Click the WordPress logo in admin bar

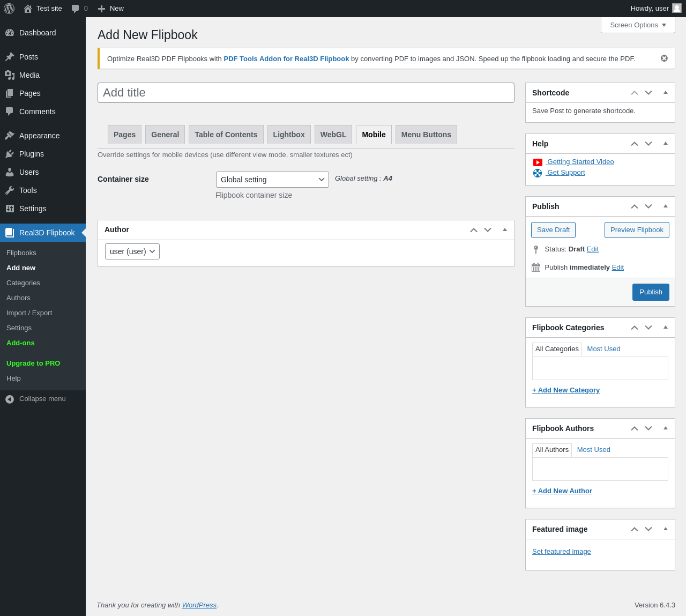9,9
